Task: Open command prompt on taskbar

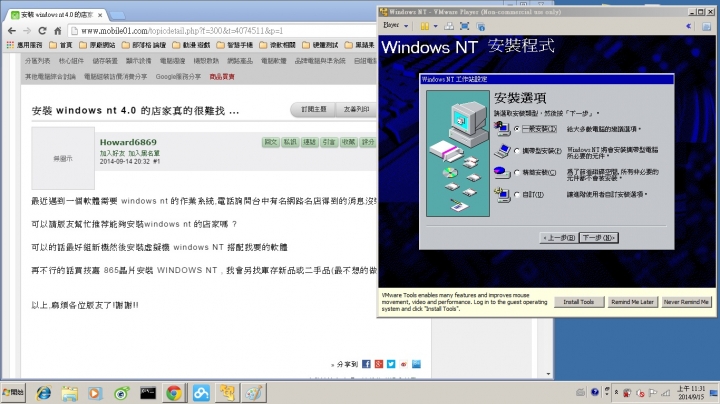Action: click(x=148, y=393)
